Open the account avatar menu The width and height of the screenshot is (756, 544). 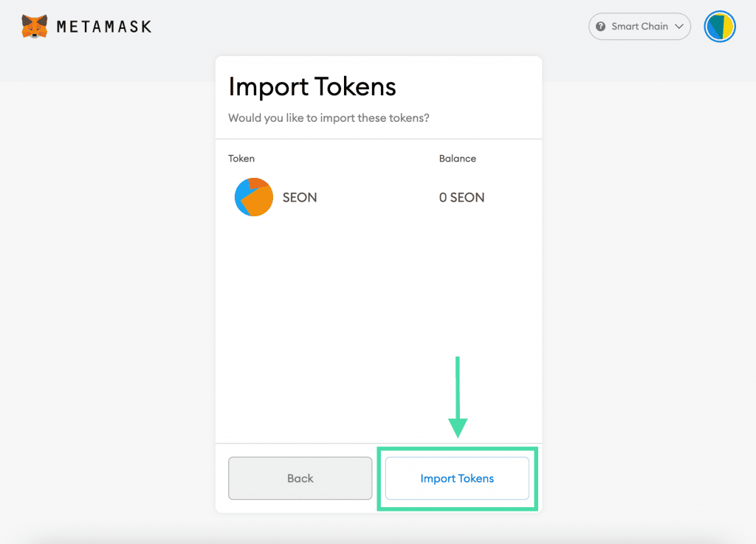click(719, 27)
